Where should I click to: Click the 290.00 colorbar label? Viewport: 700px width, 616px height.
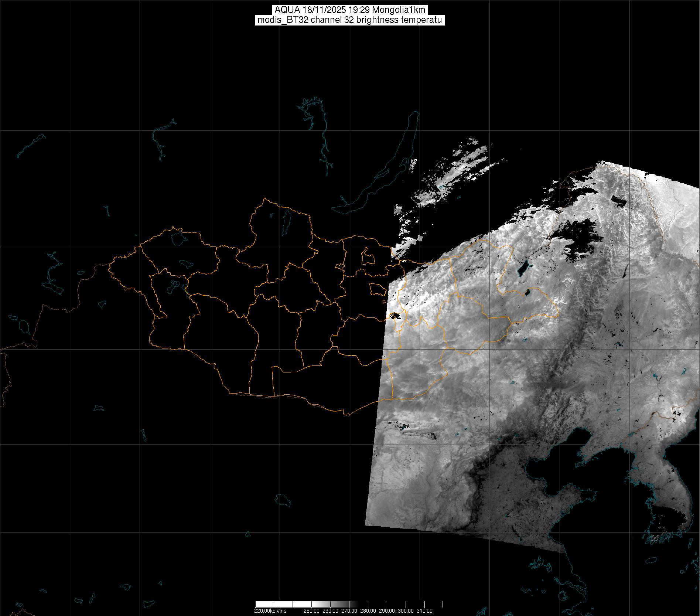click(x=387, y=611)
